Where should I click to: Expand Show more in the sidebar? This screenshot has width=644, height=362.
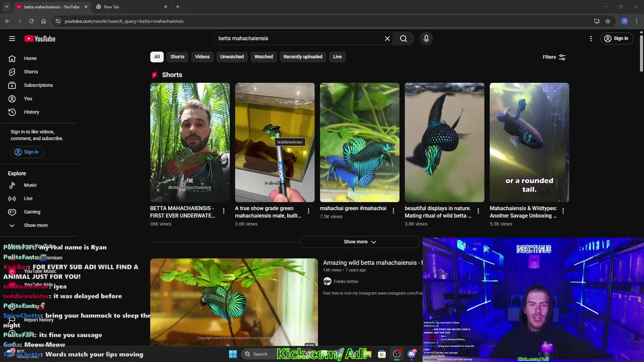tap(36, 225)
